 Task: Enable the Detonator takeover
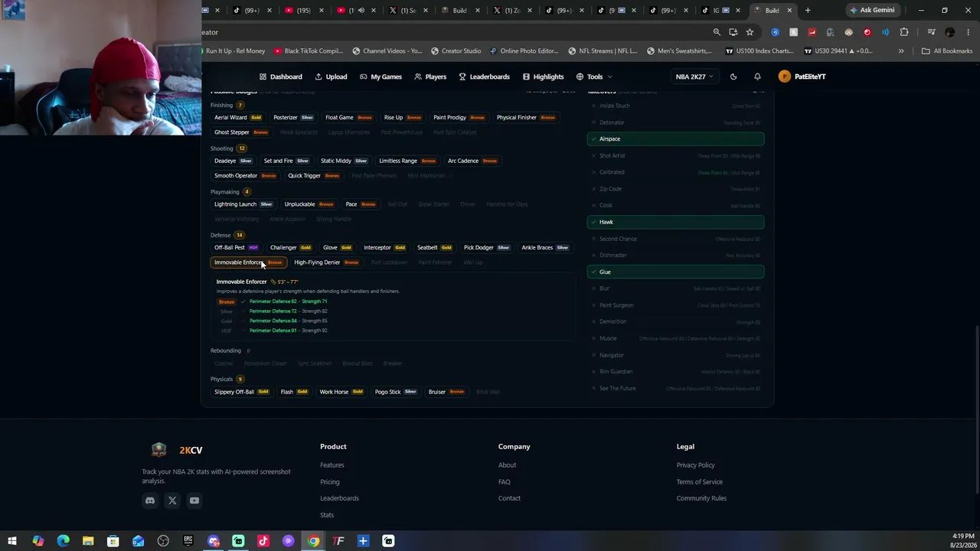pyautogui.click(x=675, y=122)
